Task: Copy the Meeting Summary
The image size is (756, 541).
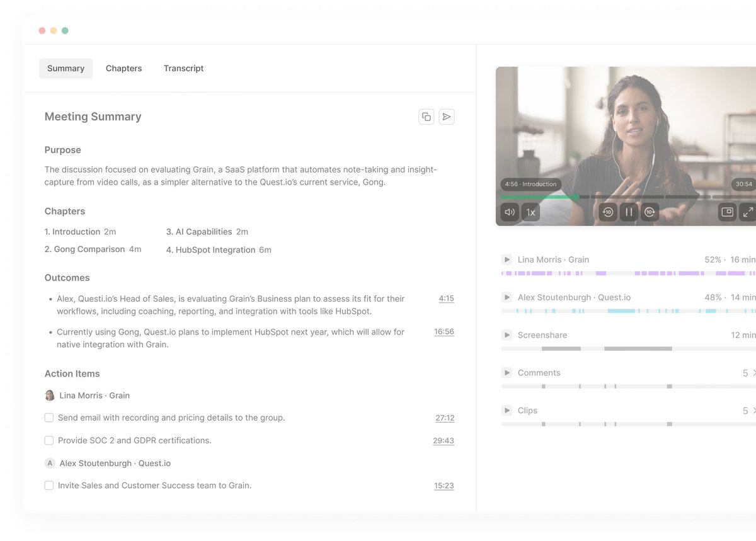Action: tap(427, 117)
